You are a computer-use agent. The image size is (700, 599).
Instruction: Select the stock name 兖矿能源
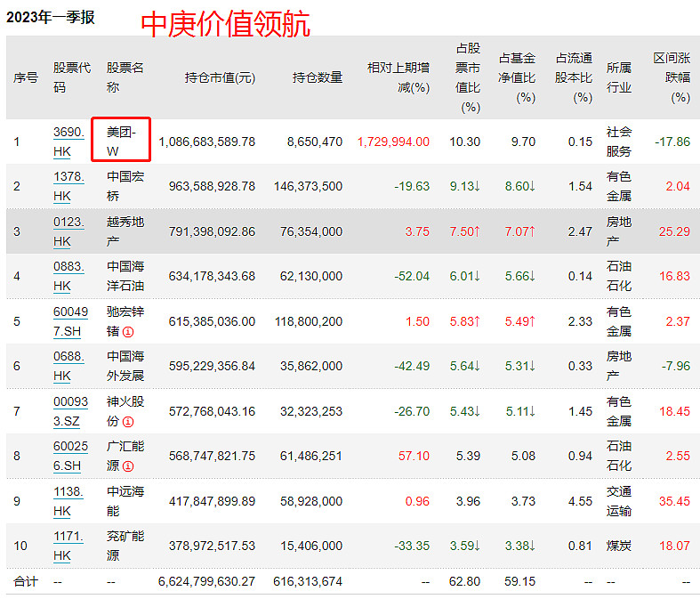tap(125, 546)
